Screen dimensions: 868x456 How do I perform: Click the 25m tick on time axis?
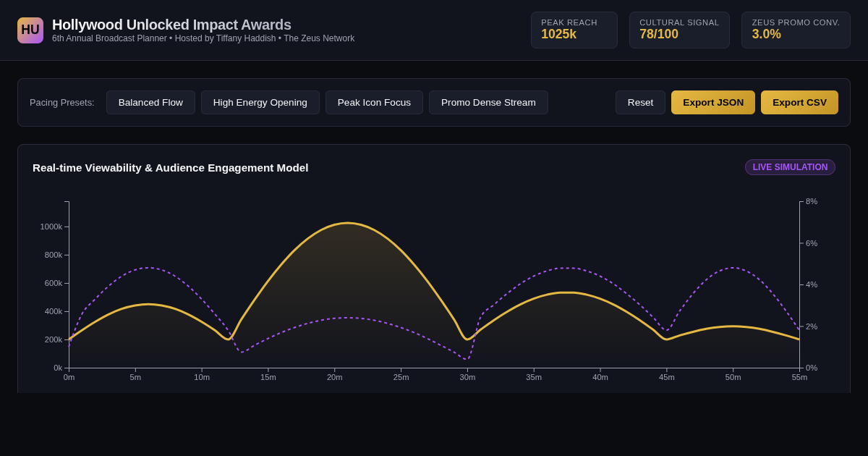click(x=401, y=377)
